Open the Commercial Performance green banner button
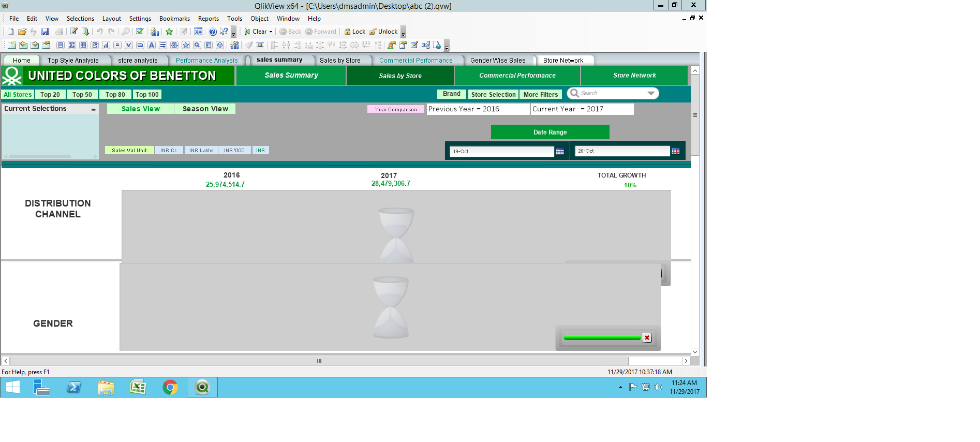This screenshot has width=980, height=442. click(x=517, y=76)
